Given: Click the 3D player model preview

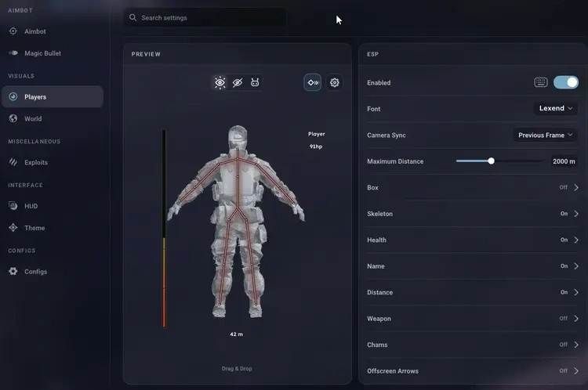Looking at the screenshot, I should click(237, 221).
